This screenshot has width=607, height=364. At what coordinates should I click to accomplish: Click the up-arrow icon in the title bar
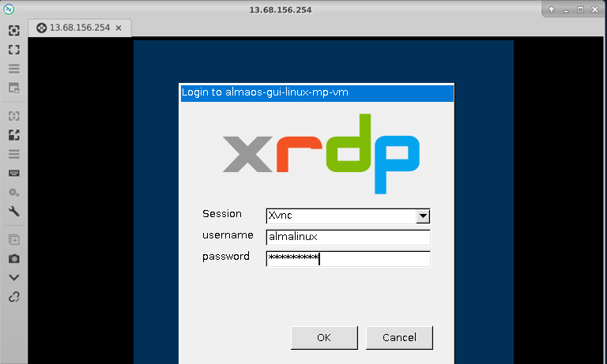(552, 9)
